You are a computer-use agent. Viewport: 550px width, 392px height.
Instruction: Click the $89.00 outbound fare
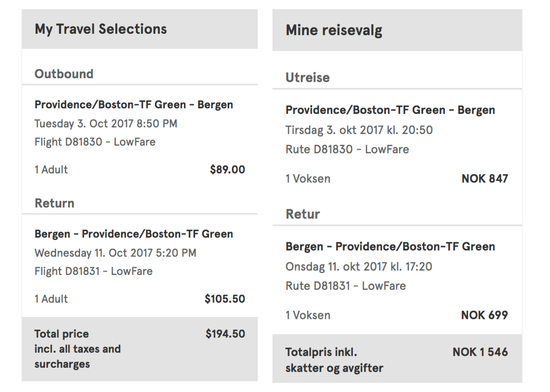(x=227, y=170)
